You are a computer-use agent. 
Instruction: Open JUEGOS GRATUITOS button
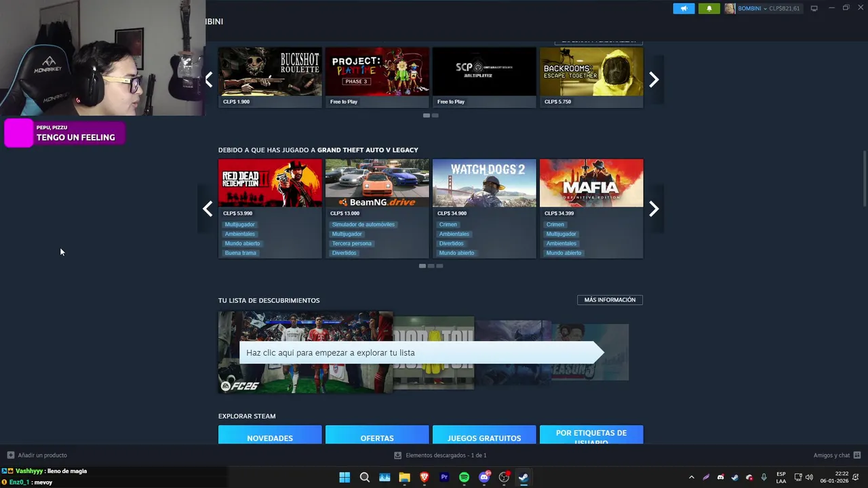coord(484,435)
